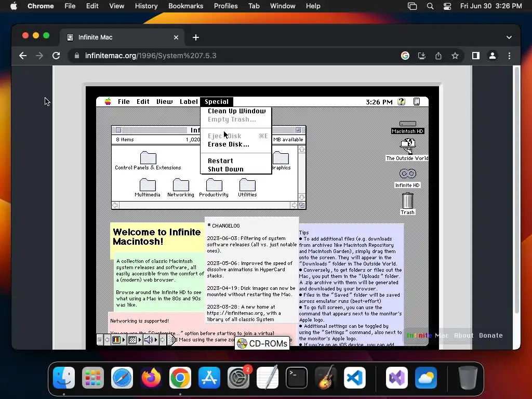
Task: Choose Clean Up Window from Special menu
Action: pyautogui.click(x=236, y=111)
